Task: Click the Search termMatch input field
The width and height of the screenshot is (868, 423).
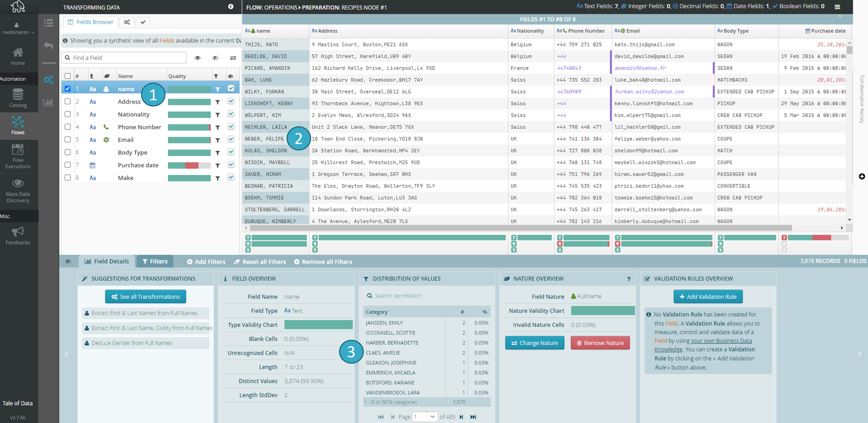Action: click(427, 296)
